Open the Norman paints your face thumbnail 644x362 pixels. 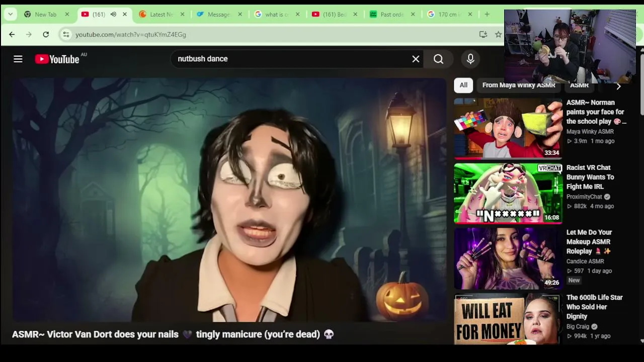tap(508, 128)
